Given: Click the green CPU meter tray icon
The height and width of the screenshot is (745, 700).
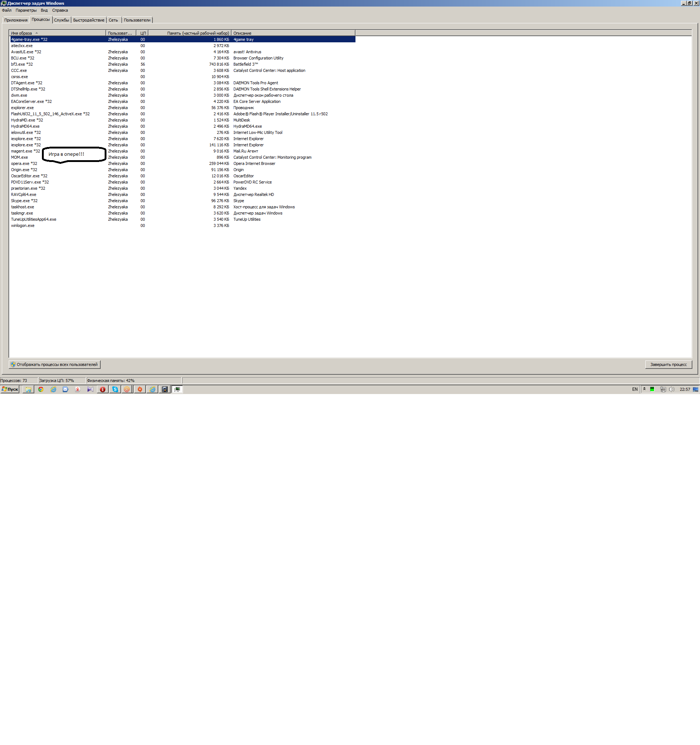Looking at the screenshot, I should click(x=652, y=389).
